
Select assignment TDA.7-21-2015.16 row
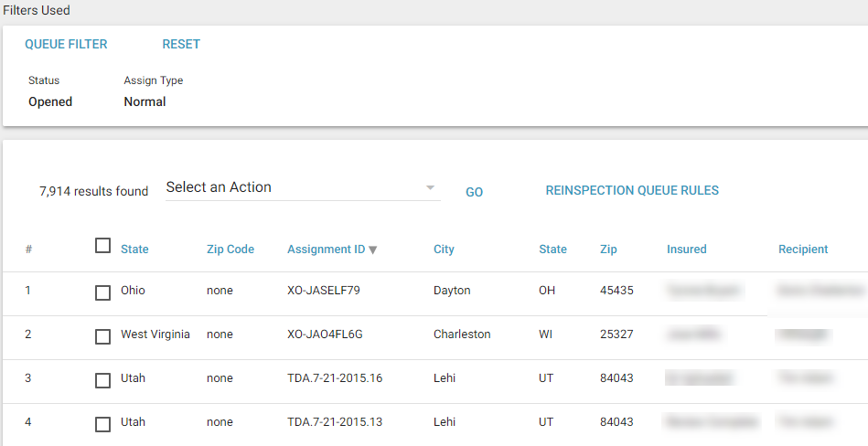click(335, 378)
